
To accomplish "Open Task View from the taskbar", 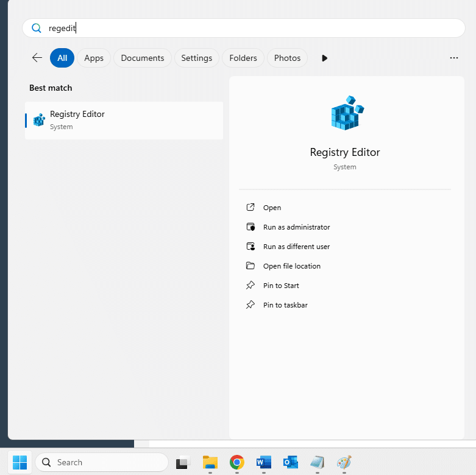I will (183, 462).
